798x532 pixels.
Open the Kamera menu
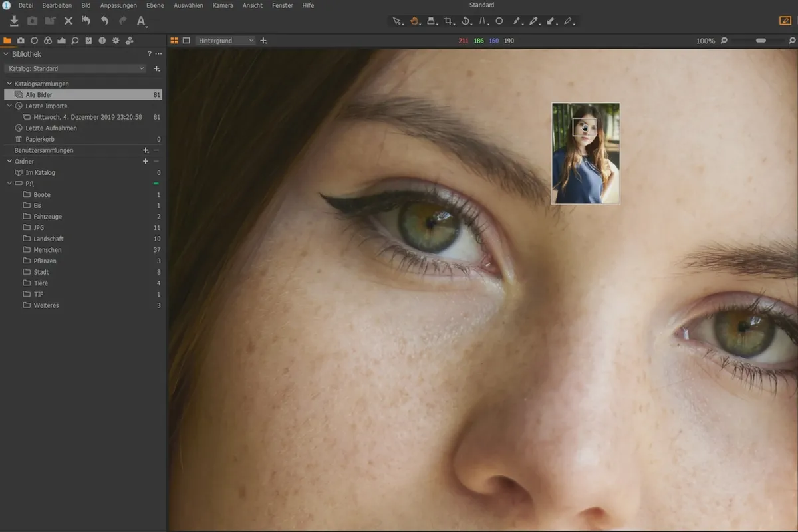coord(223,5)
